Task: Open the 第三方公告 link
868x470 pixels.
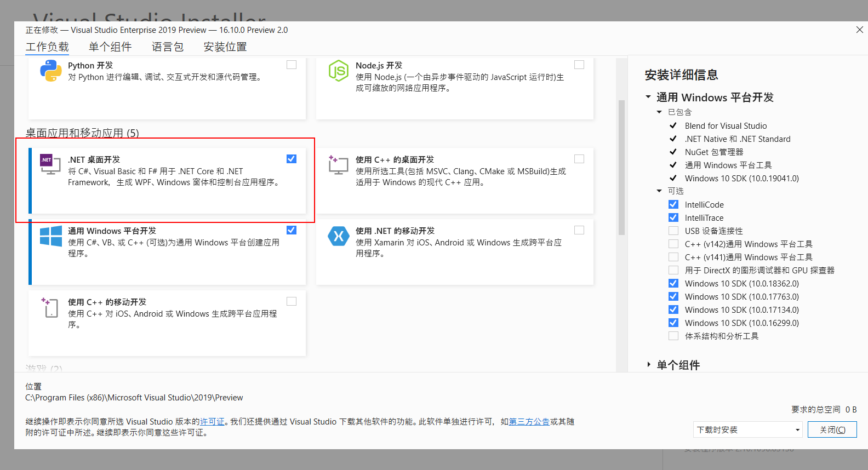Action: 529,422
